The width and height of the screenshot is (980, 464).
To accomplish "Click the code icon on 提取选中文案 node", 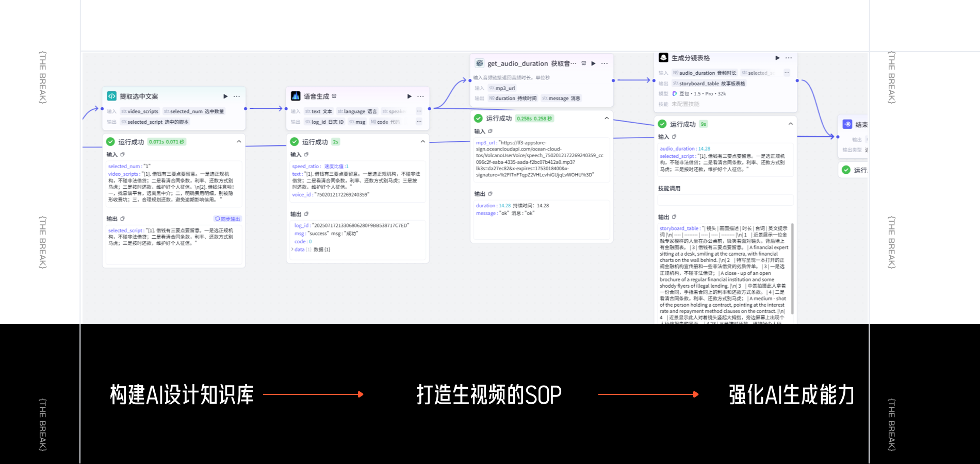I will tap(111, 96).
